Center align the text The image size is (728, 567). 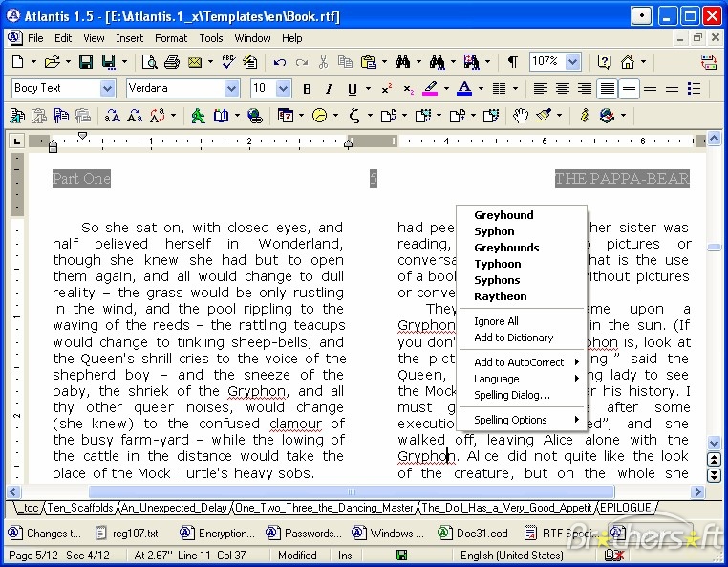click(x=563, y=88)
